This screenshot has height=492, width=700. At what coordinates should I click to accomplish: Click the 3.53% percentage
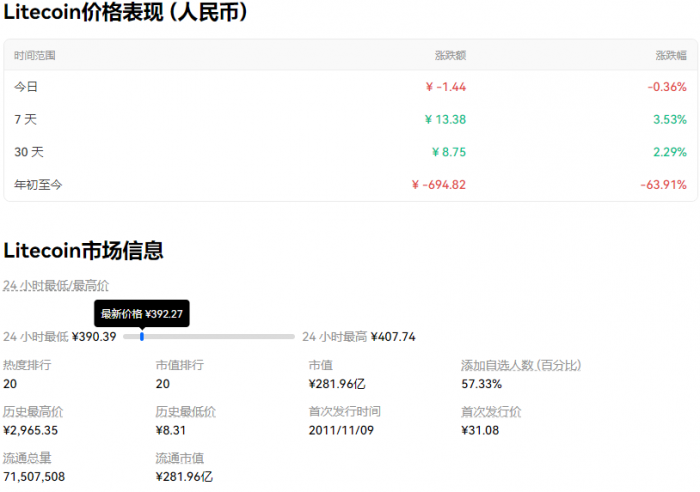pyautogui.click(x=670, y=119)
